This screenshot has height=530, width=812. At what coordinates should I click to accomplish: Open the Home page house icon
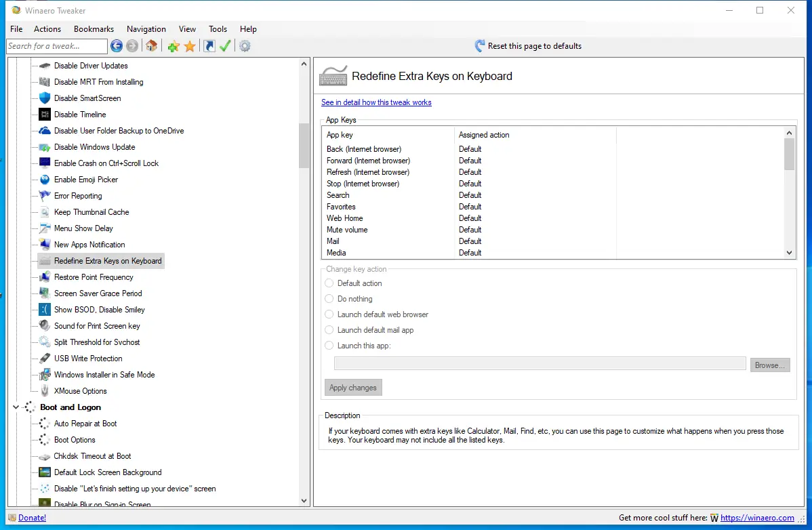click(x=151, y=46)
